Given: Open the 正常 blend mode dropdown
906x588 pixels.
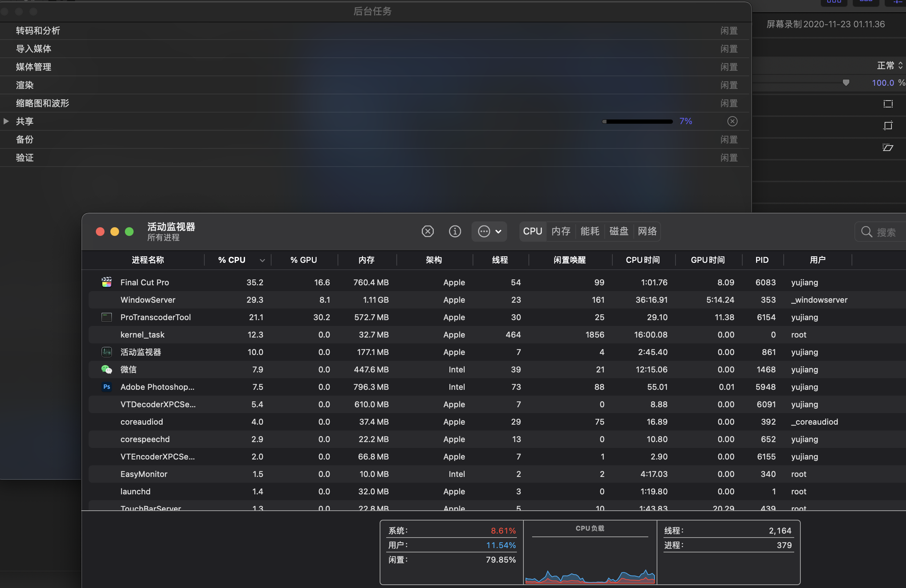Looking at the screenshot, I should pyautogui.click(x=889, y=65).
